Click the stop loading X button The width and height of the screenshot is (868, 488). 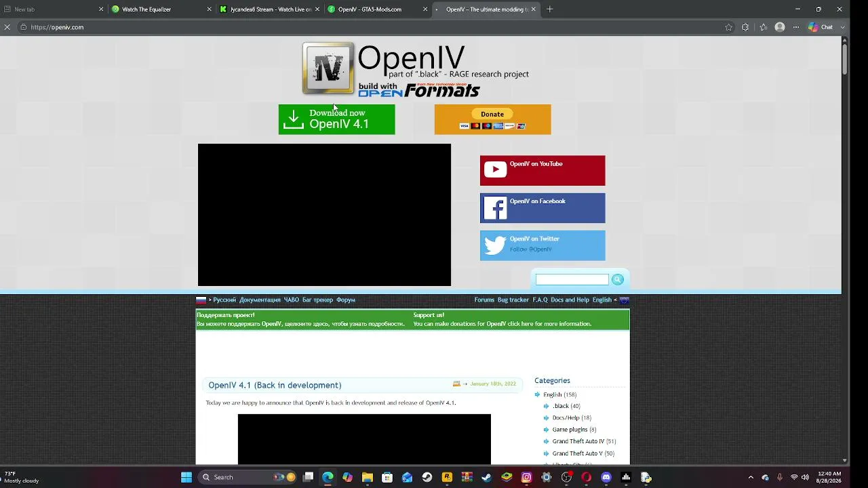7,27
